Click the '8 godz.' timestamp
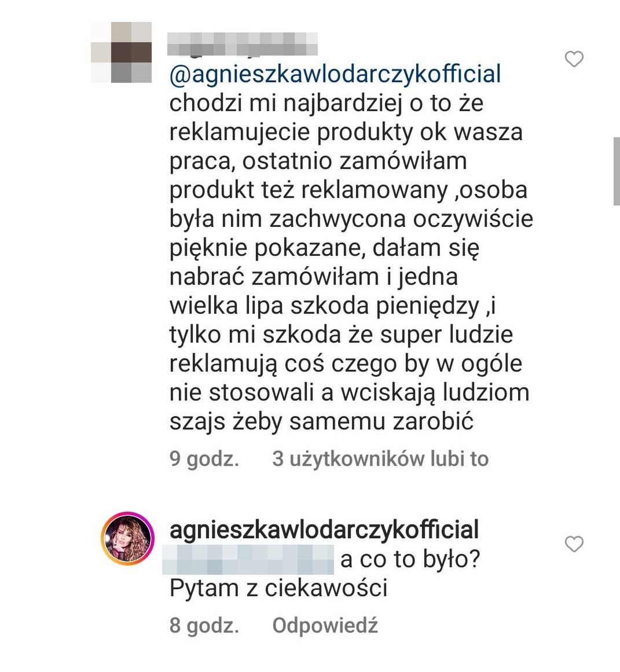The height and width of the screenshot is (672, 620). pos(204,625)
